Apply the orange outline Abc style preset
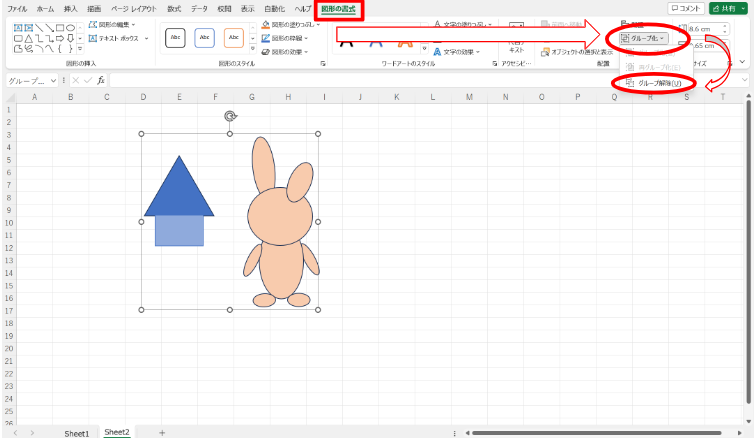 [x=234, y=38]
